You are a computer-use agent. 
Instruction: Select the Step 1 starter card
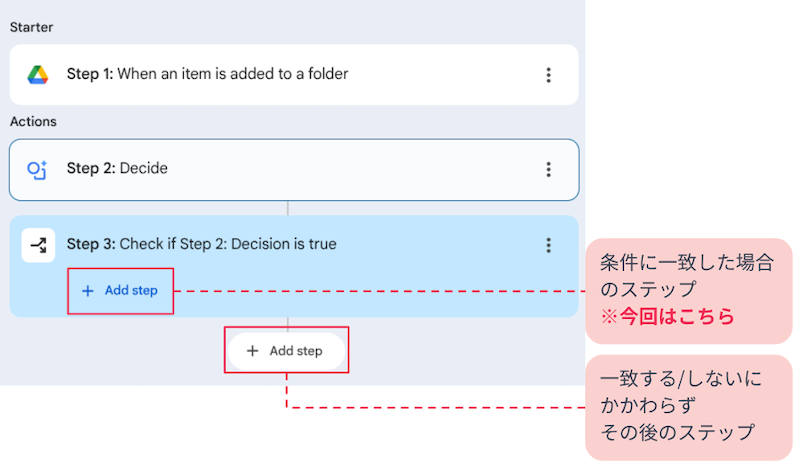tap(294, 75)
